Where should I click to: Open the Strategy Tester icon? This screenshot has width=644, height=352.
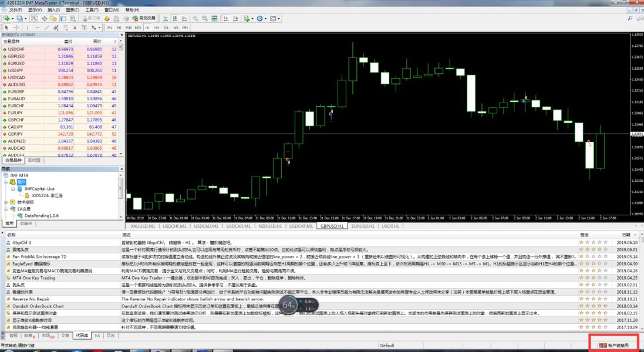pos(73,18)
